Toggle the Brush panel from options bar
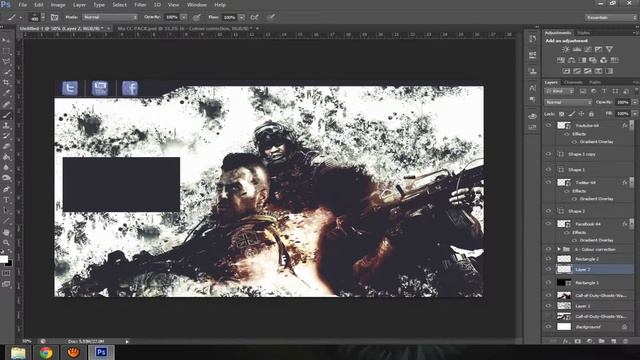The width and height of the screenshot is (640, 360). click(x=54, y=17)
